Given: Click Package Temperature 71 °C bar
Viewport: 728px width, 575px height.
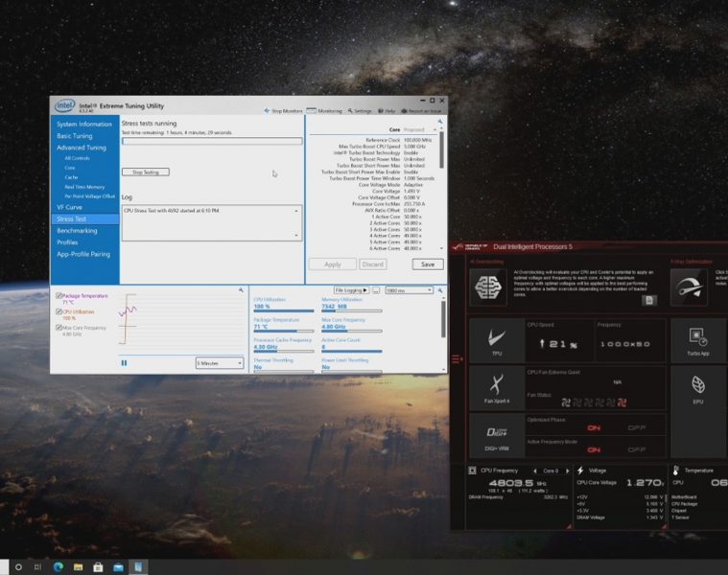Looking at the screenshot, I should click(x=284, y=331).
